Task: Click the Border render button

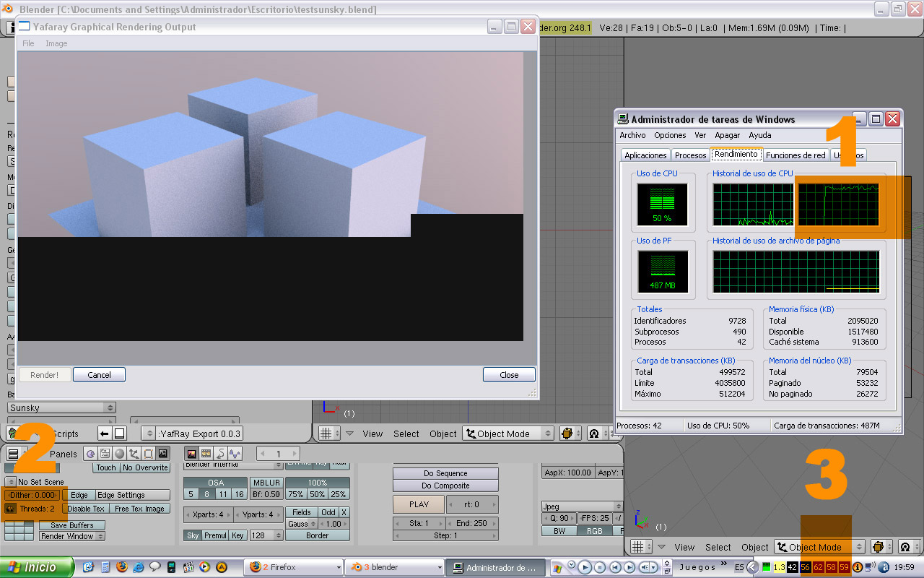Action: (x=318, y=535)
